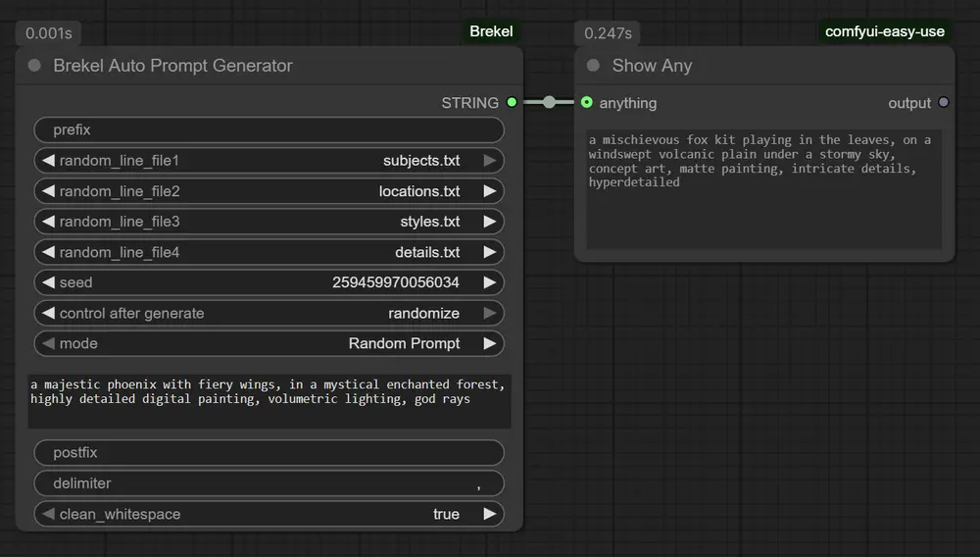Viewport: 980px width, 557px height.
Task: Toggle clean_whitespace true value
Action: 446,514
